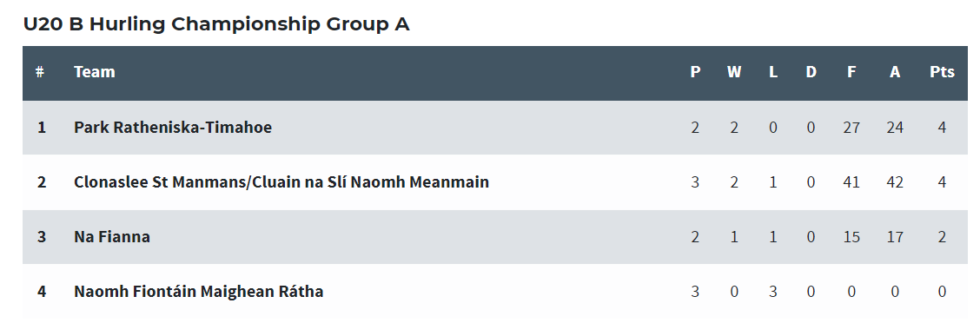The height and width of the screenshot is (323, 980).
Task: Click the Team column header
Action: 95,72
